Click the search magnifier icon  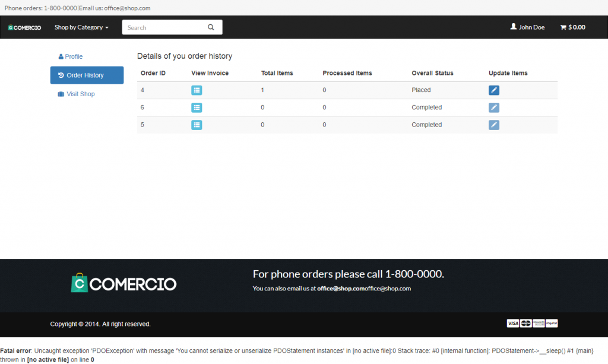[211, 27]
